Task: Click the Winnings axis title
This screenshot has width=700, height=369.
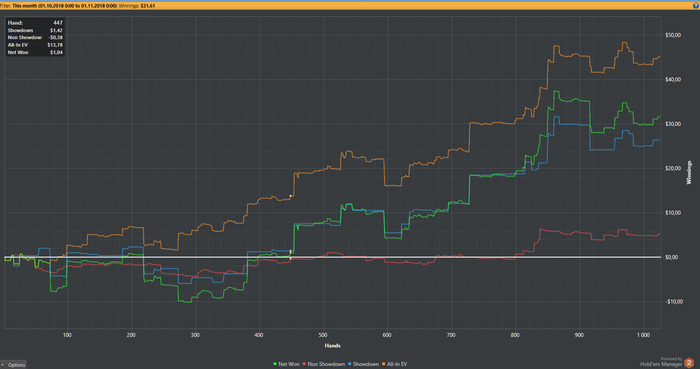Action: tap(689, 173)
